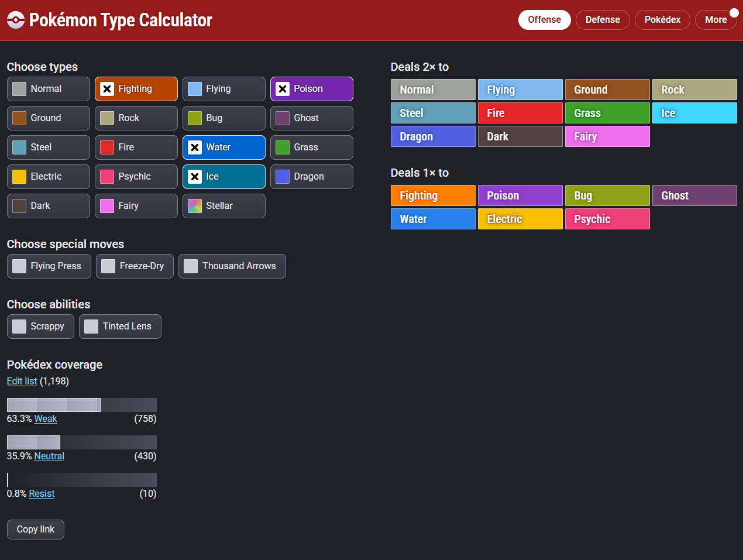Click the red Fire result badge
This screenshot has width=743, height=560.
pyautogui.click(x=520, y=113)
